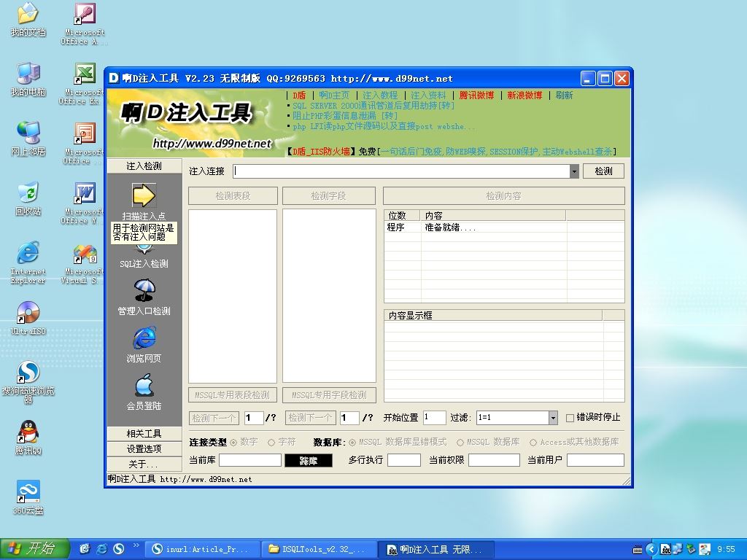Click the Sogou browser quick launch icon

[x=119, y=548]
